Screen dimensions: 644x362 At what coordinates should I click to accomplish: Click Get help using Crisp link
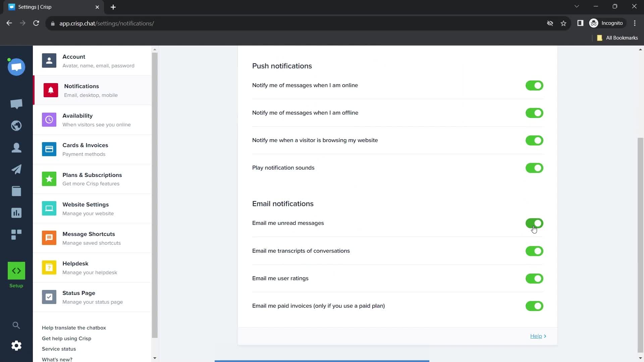(66, 338)
